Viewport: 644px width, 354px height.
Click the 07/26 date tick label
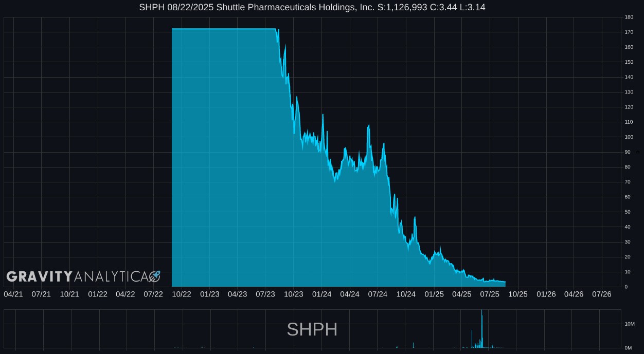(x=602, y=294)
